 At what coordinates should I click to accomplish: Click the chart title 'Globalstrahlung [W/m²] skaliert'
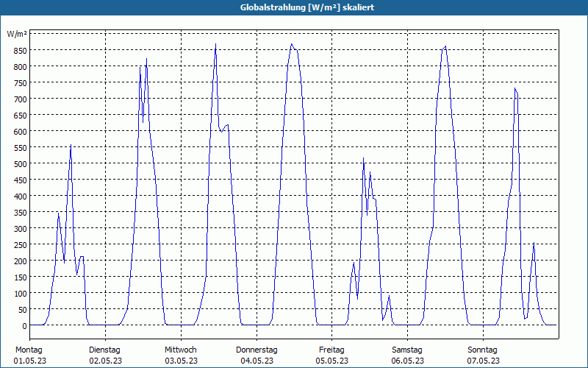[x=307, y=7]
